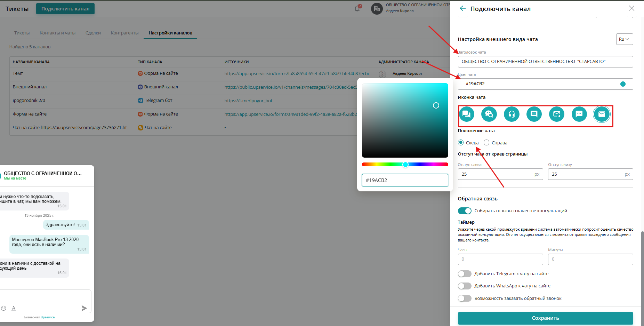Click the Цвет чата hex input field

coord(545,84)
